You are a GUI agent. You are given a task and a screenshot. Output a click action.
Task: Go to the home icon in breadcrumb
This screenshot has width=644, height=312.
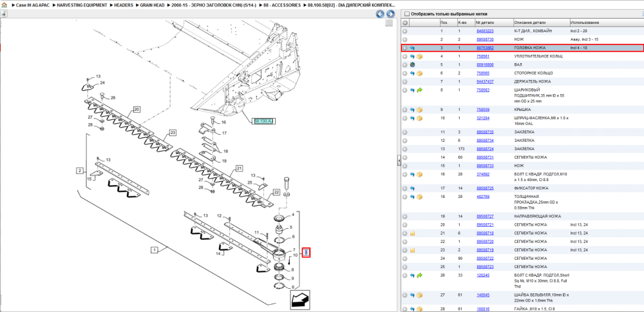[x=4, y=5]
